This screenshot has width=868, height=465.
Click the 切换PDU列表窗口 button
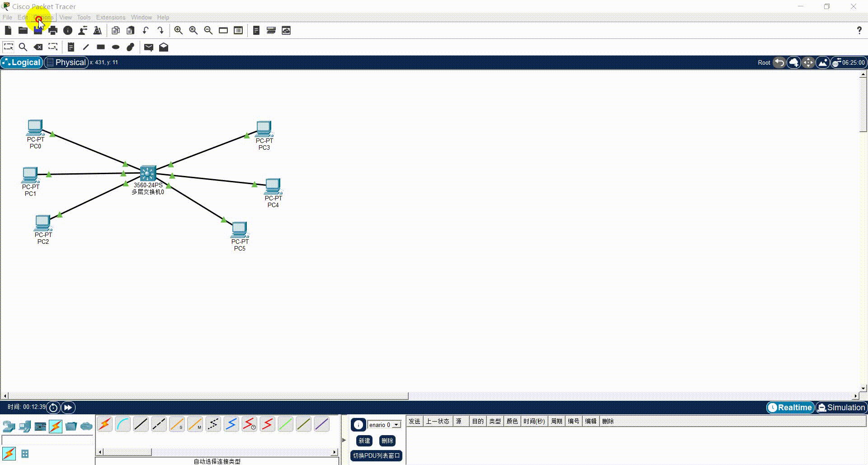point(377,456)
